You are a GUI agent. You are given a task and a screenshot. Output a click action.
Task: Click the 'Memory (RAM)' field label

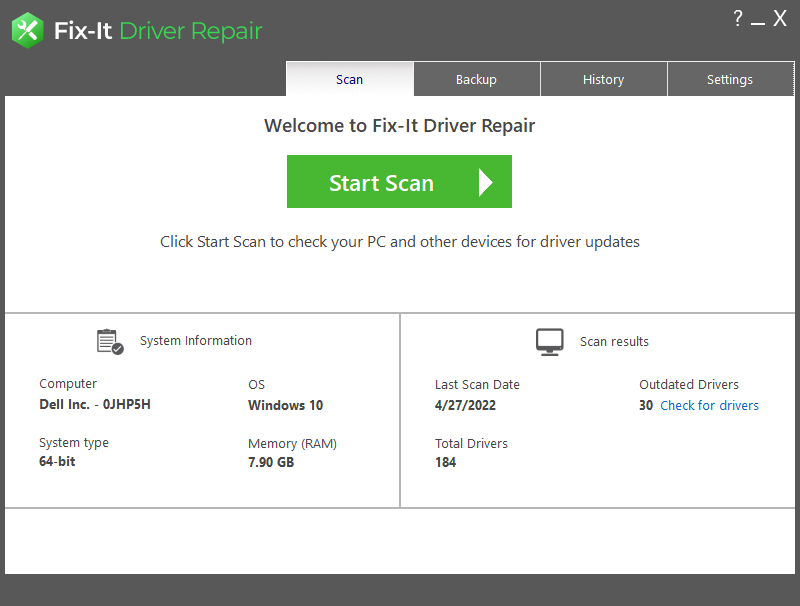292,444
